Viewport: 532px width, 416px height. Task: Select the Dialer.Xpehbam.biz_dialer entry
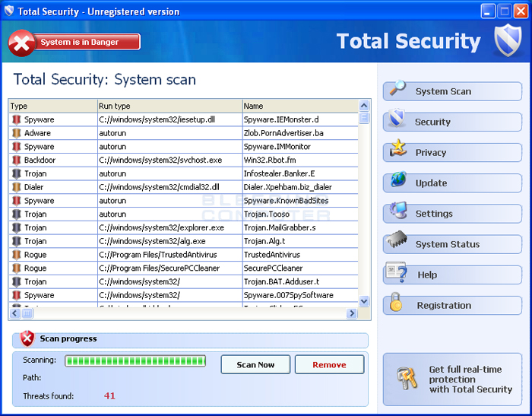point(288,187)
